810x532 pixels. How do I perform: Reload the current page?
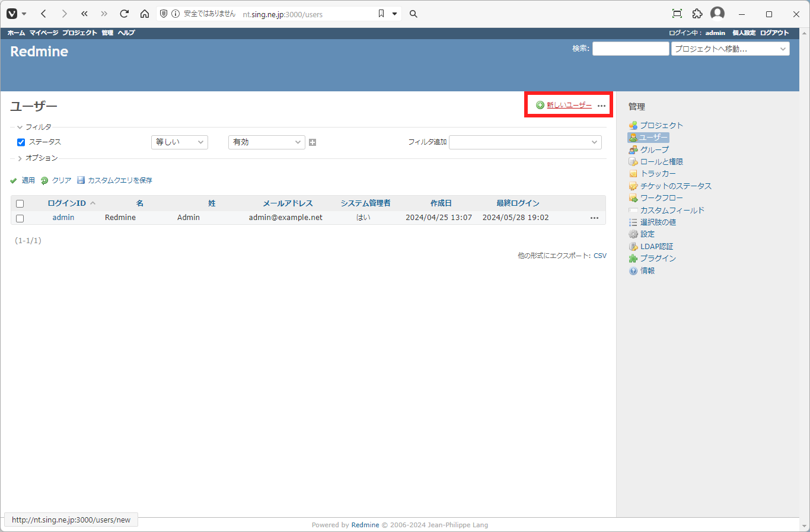coord(124,14)
